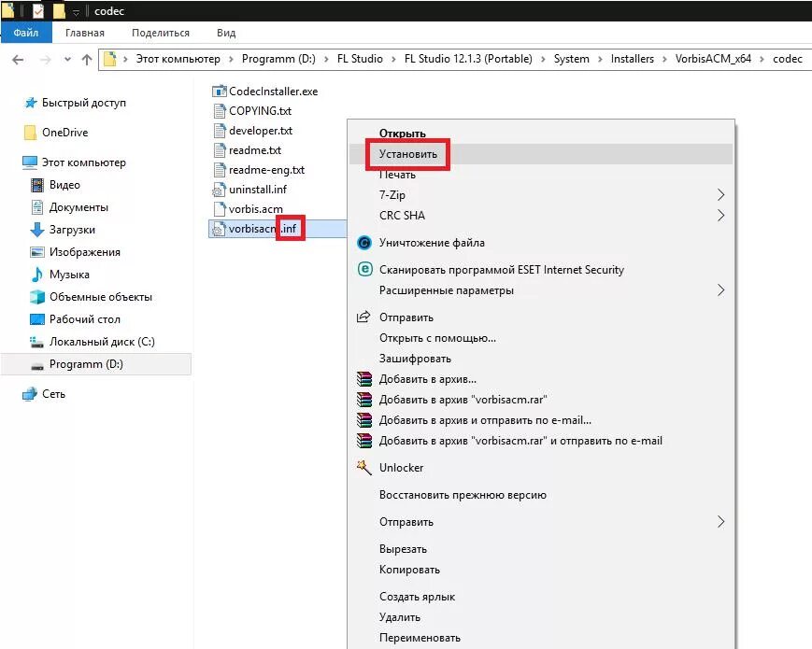Click Добавить в архив "vorbisacm.rar" entry
The image size is (812, 649).
541,400
